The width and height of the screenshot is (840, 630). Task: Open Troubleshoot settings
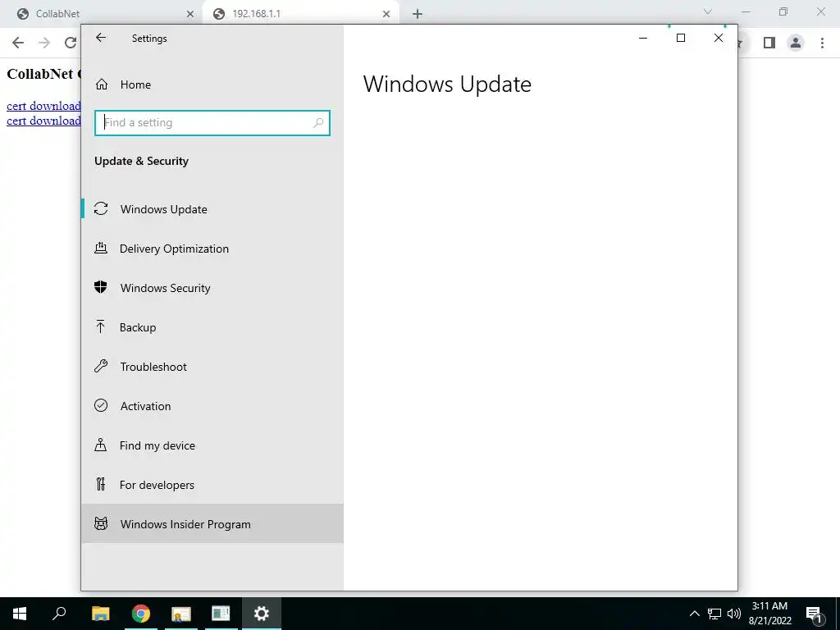click(x=212, y=367)
